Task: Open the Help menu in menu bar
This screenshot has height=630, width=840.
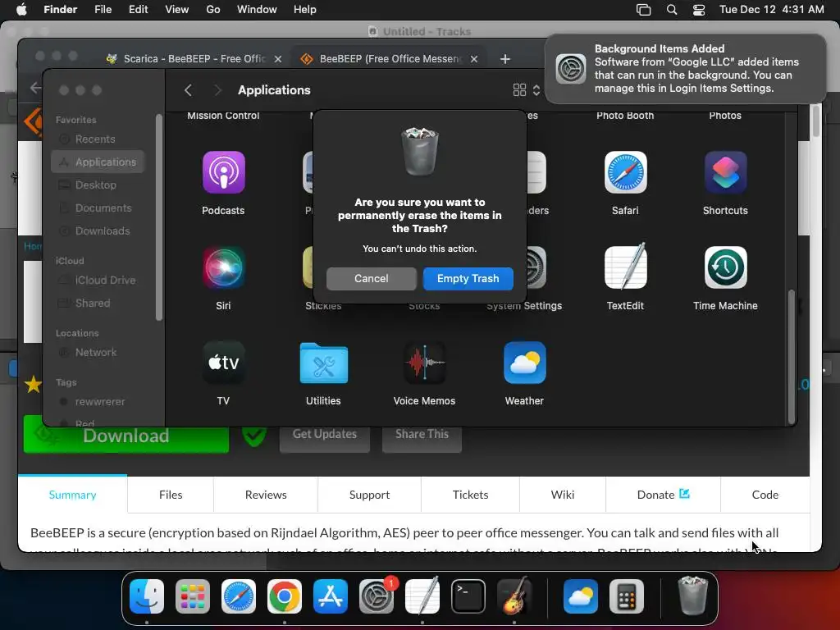Action: coord(305,10)
